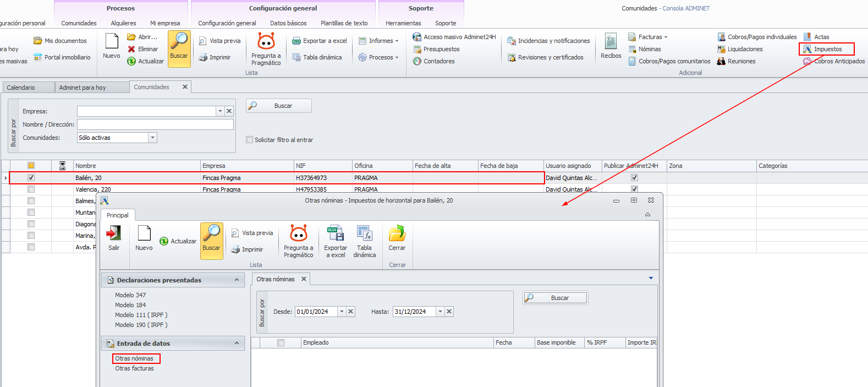The image size is (868, 387).
Task: Collapse Entrada de datos panel
Action: pos(237,344)
